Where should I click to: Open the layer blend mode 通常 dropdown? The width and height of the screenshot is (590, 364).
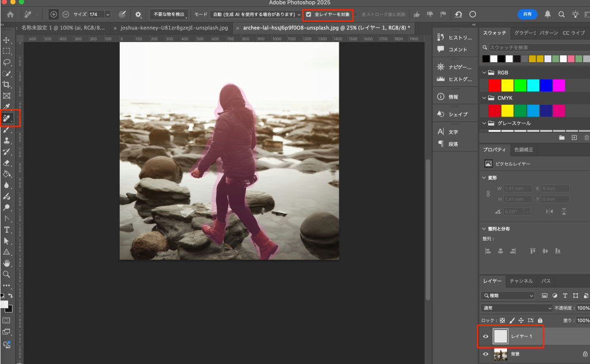pyautogui.click(x=517, y=308)
